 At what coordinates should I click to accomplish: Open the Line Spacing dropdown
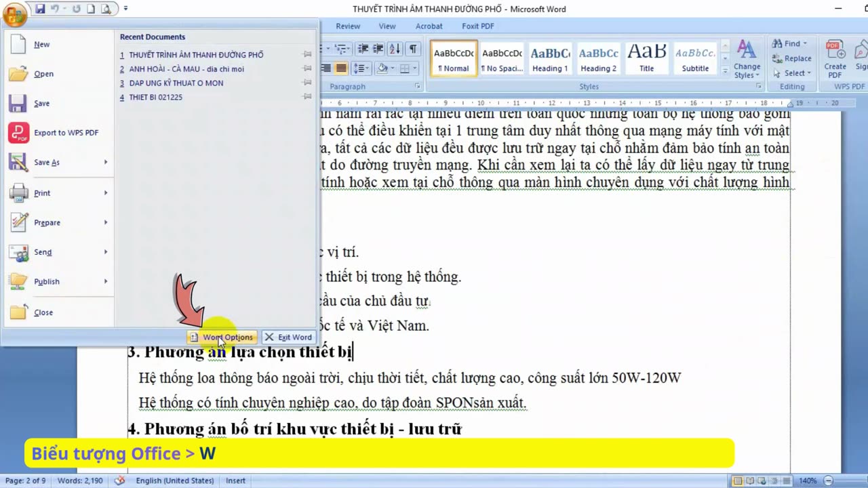click(x=361, y=68)
